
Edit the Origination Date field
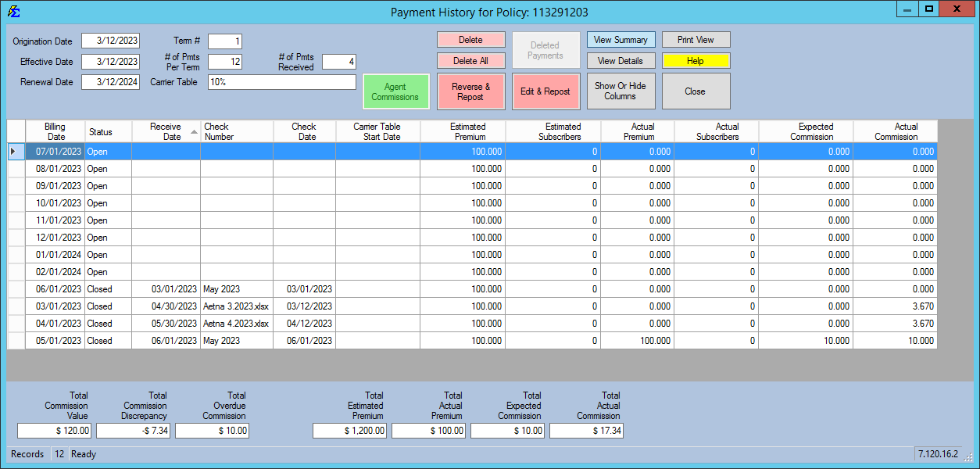pyautogui.click(x=111, y=41)
